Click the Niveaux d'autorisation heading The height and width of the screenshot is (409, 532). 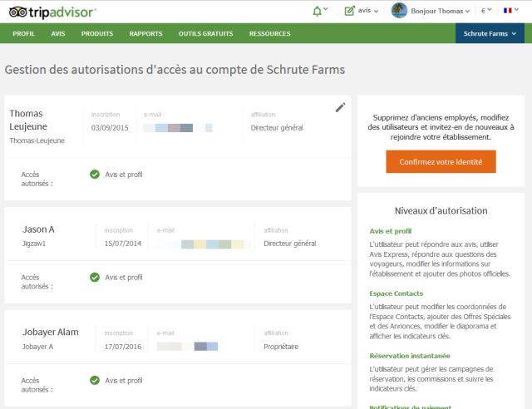(x=441, y=211)
